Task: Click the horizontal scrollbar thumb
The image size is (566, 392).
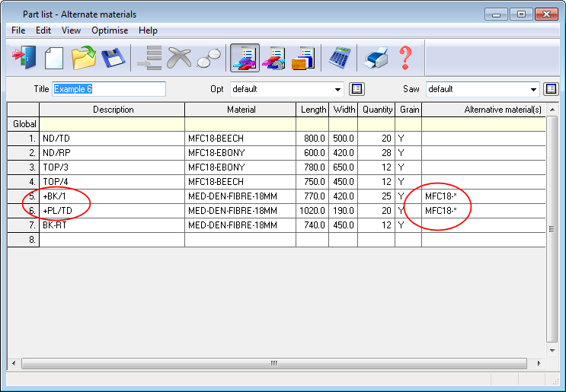Action: pyautogui.click(x=274, y=363)
